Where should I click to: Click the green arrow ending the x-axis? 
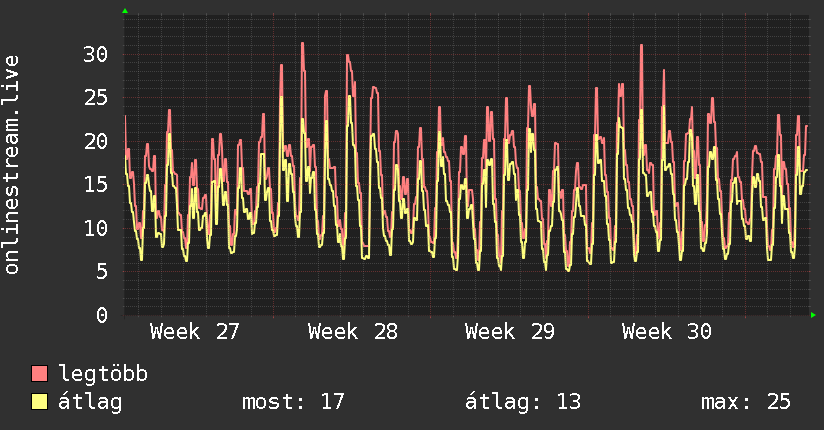point(813,315)
